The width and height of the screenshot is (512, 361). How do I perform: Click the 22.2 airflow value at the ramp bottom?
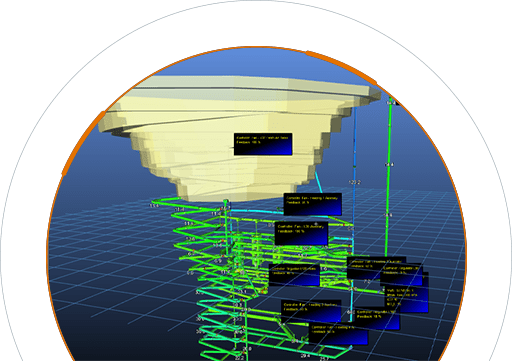tap(239, 358)
